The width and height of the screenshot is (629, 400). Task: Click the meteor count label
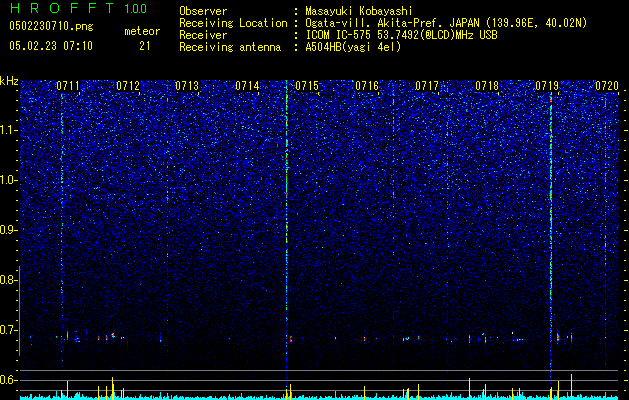click(x=142, y=31)
